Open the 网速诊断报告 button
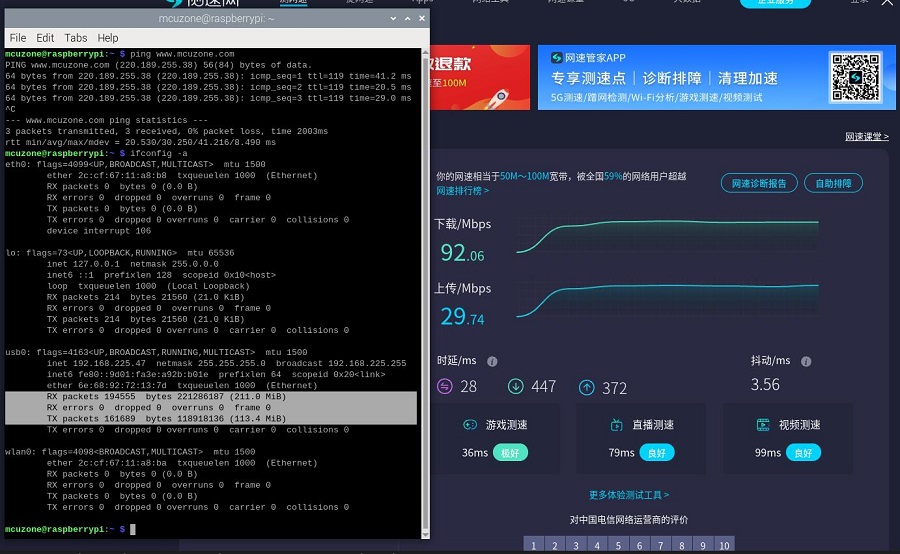The width and height of the screenshot is (900, 554). click(759, 183)
